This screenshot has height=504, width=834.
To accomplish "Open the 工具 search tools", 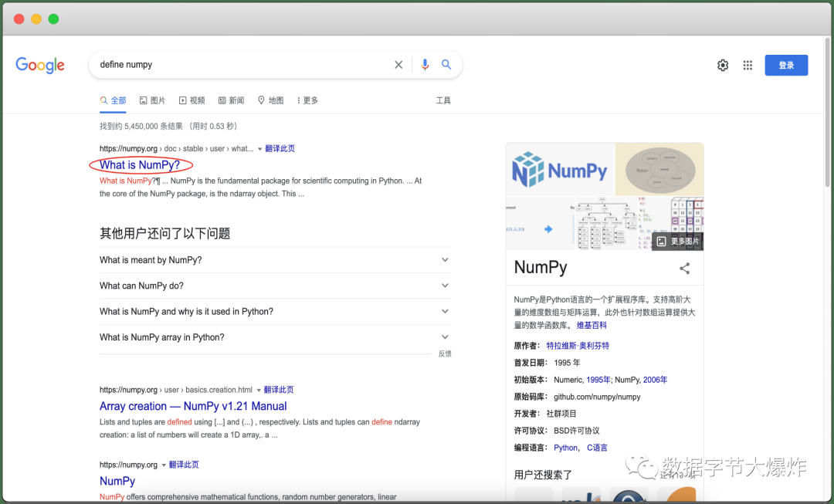I will click(443, 100).
